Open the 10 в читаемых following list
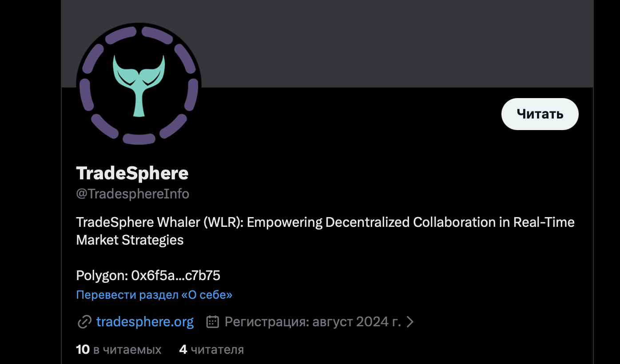The image size is (620, 364). 118,349
